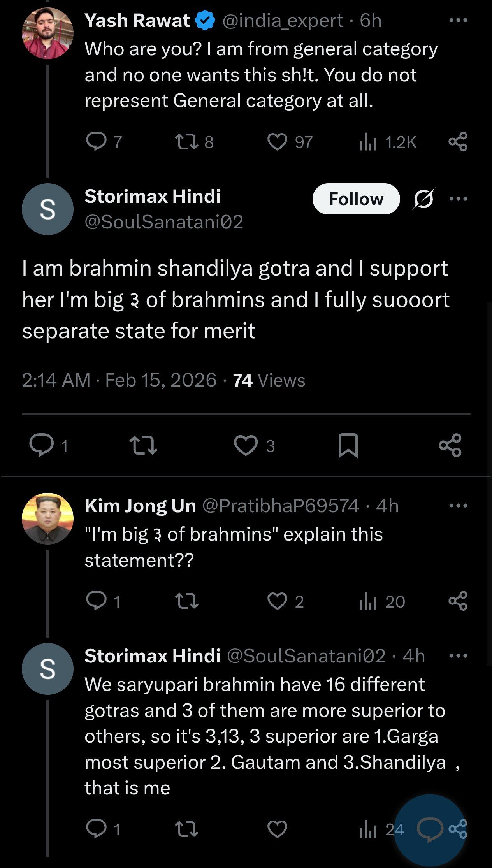Open Kim Jong Un account avatar
The image size is (492, 868).
tap(47, 519)
